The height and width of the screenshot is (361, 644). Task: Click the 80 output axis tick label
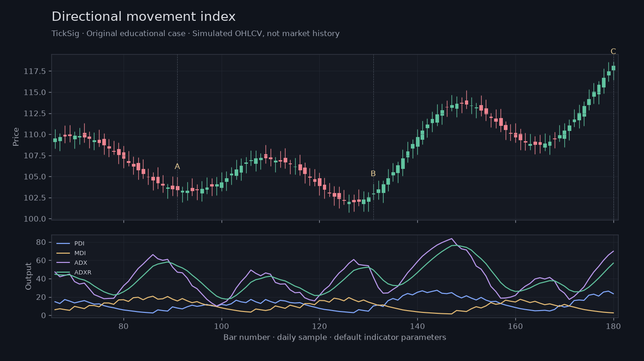coord(41,242)
